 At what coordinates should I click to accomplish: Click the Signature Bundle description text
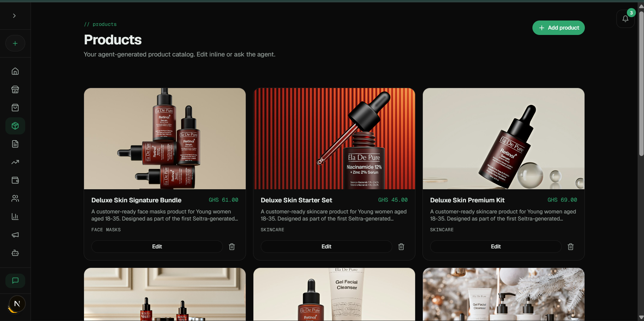(x=165, y=215)
